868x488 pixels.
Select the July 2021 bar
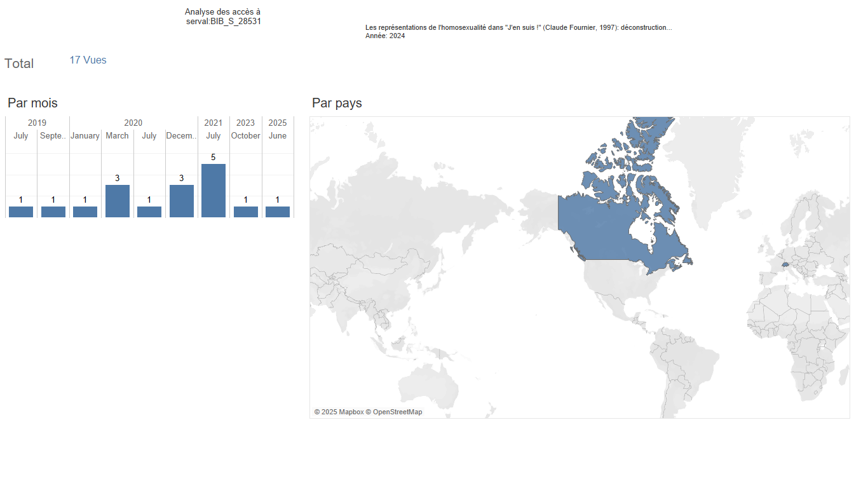[x=214, y=191]
